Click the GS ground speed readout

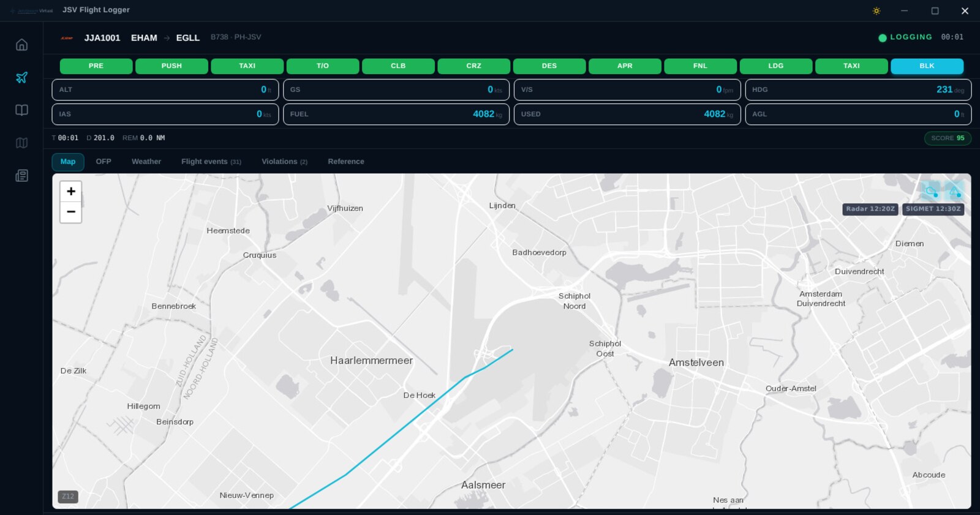coord(396,90)
